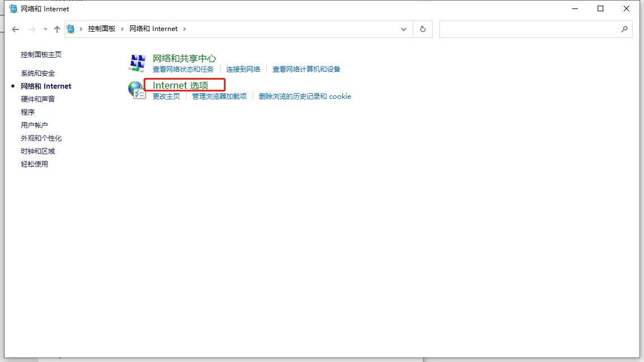Screen dimensions: 644x362
Task: Click the up-one-level arrow
Action: point(57,29)
